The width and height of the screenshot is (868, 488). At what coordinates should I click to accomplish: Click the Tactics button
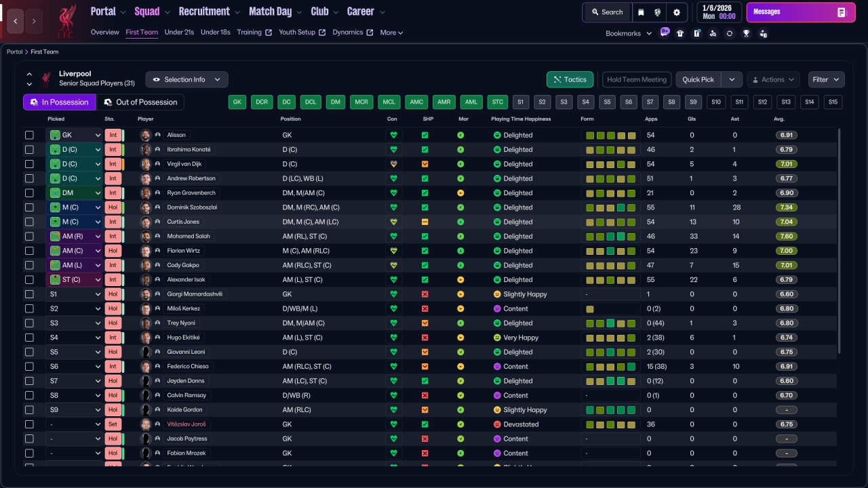click(x=570, y=79)
